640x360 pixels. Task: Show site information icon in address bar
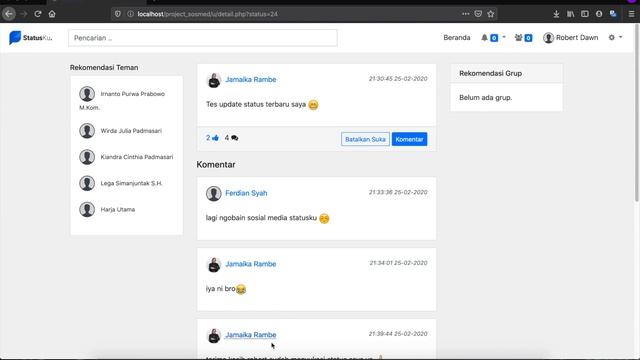[130, 14]
